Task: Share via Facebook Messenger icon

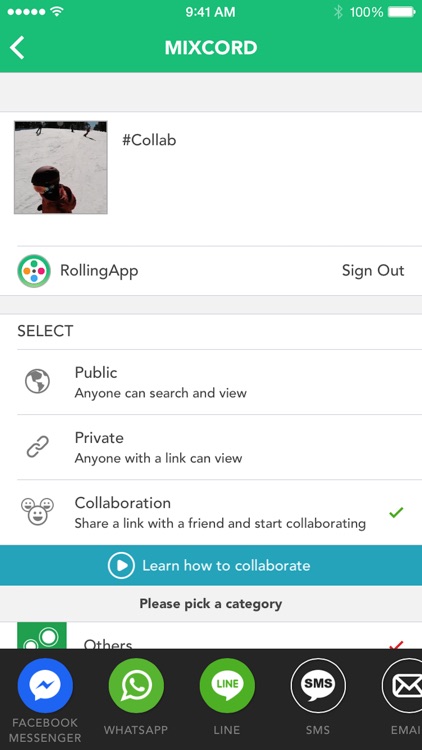Action: tap(45, 685)
